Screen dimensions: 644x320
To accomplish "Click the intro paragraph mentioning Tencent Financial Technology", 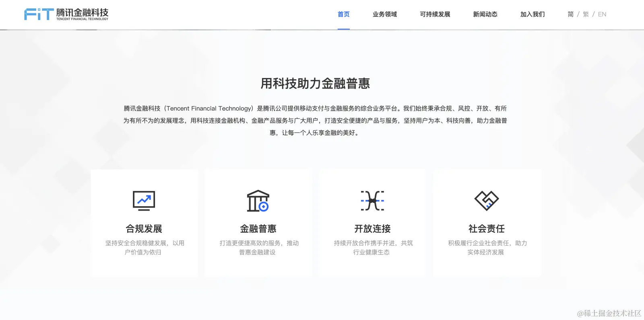I will pos(315,121).
